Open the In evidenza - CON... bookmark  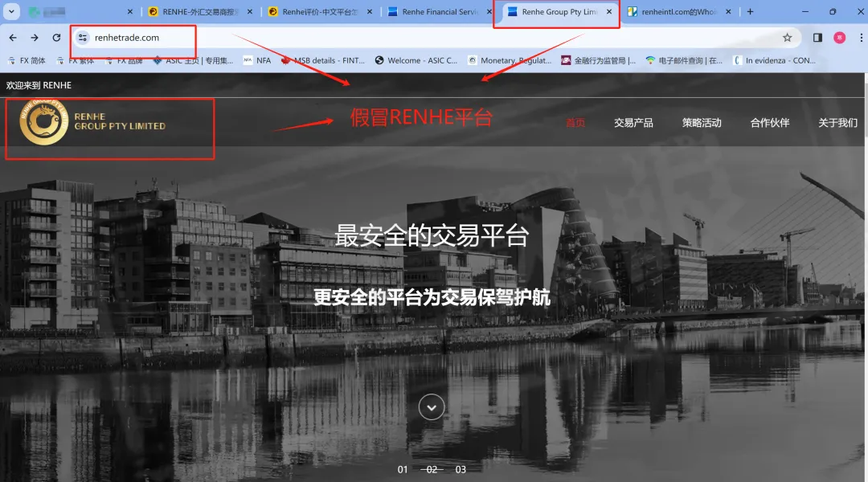[775, 61]
